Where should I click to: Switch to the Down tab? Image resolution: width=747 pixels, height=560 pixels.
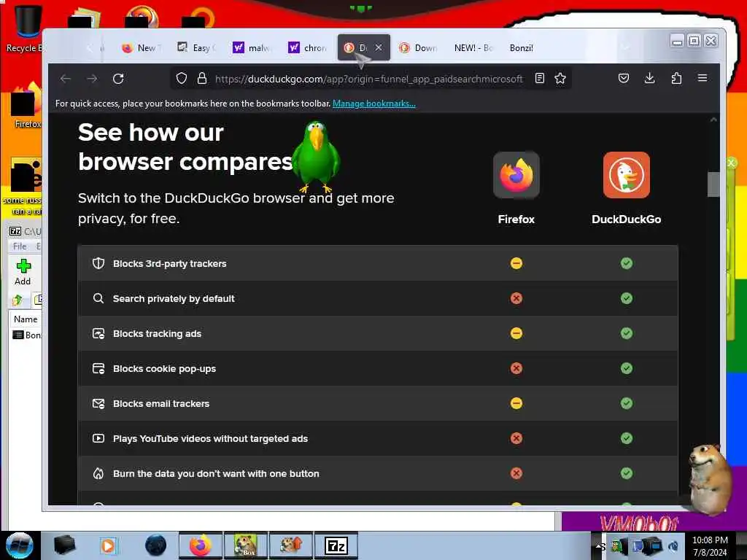[x=419, y=47]
